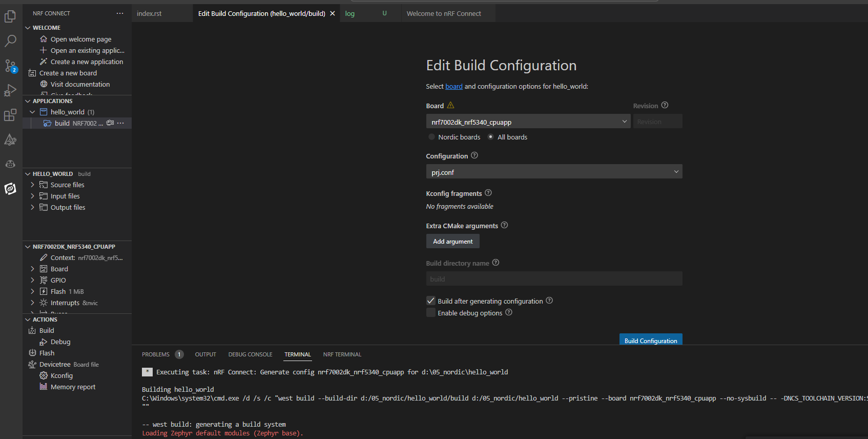
Task: Show help for the Configuration field
Action: tap(474, 155)
